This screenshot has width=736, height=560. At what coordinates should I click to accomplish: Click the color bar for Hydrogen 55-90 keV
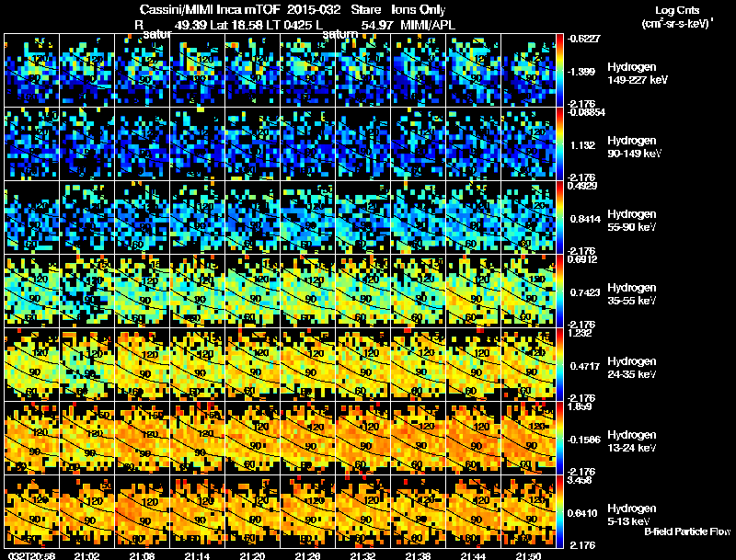pyautogui.click(x=559, y=217)
